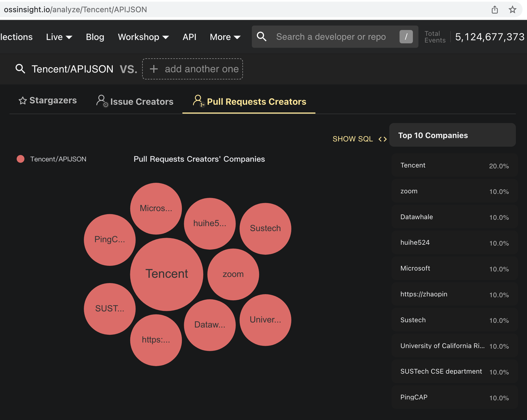This screenshot has height=420, width=527.
Task: Click the SHOW SQL code brackets icon
Action: coord(383,139)
